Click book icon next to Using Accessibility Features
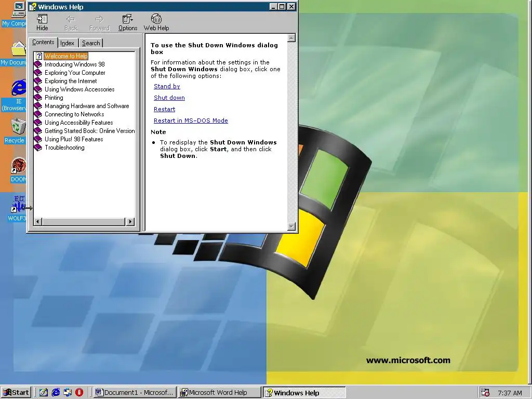532x399 pixels. pyautogui.click(x=38, y=123)
